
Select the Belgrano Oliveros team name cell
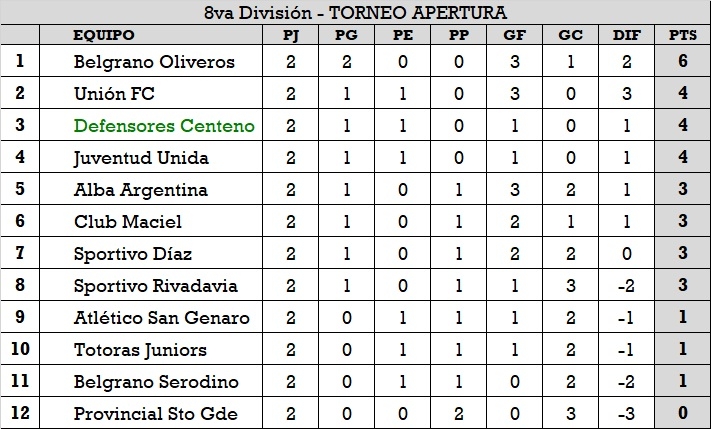tap(151, 61)
